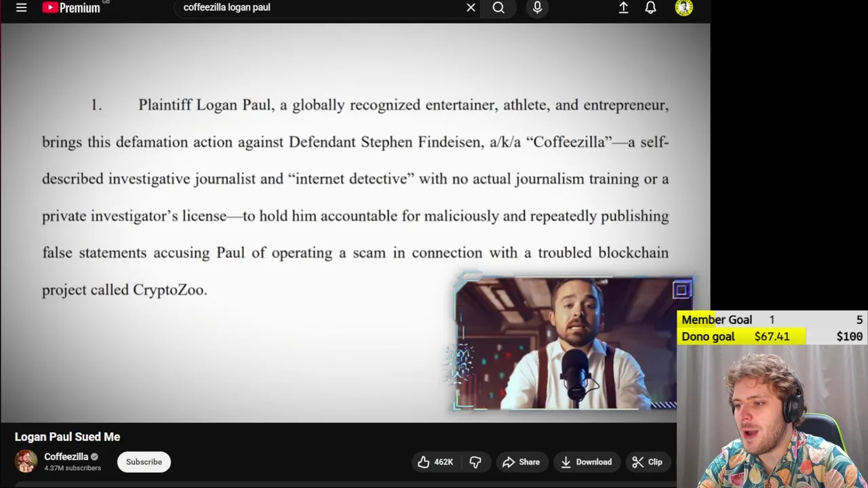Screen dimensions: 868x488
Task: Click the 'Member Goal' overlay label
Action: point(717,320)
